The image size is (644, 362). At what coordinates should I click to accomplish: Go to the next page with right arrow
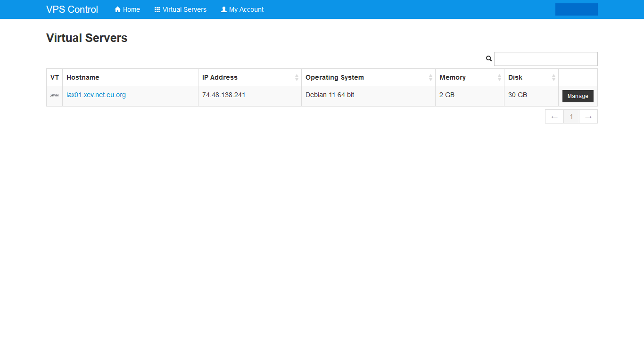tap(588, 116)
